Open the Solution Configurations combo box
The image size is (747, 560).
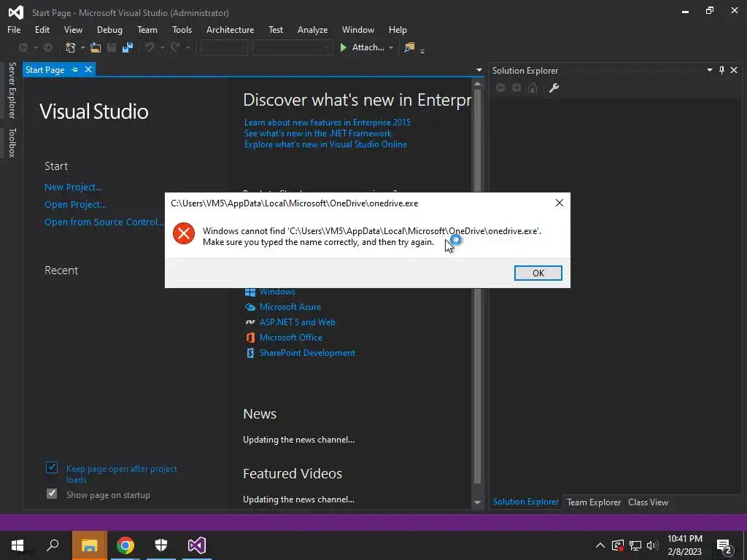click(224, 47)
